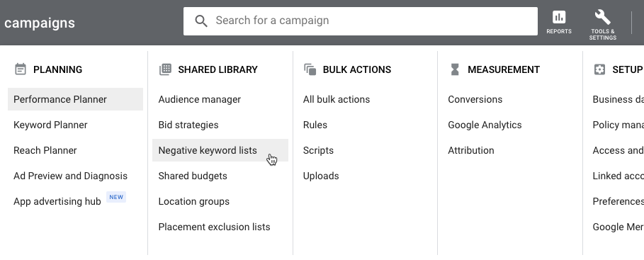
Task: Click the NEW badge beside App advertising hub
Action: 116,197
